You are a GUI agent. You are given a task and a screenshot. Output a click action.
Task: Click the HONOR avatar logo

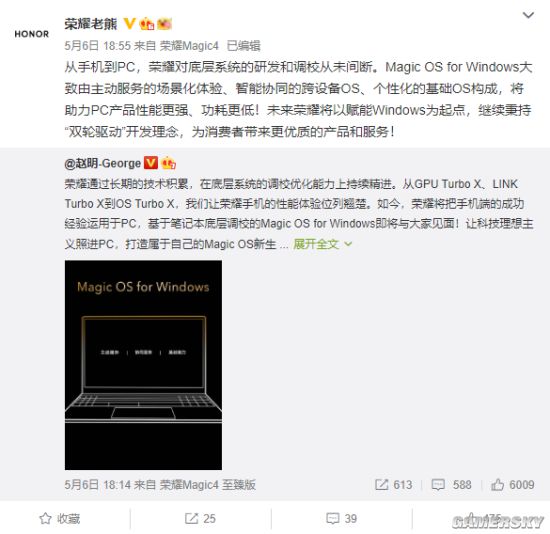32,34
